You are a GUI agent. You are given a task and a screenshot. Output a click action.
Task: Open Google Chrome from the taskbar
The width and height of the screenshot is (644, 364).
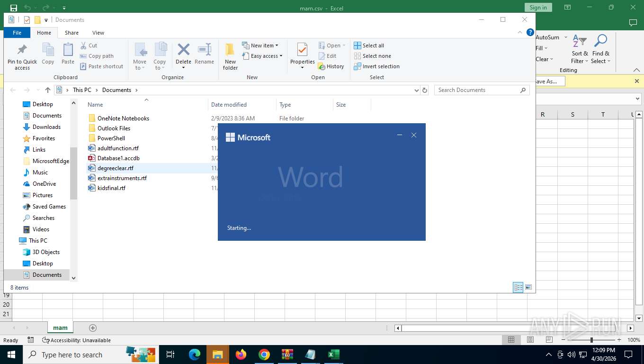tap(264, 355)
